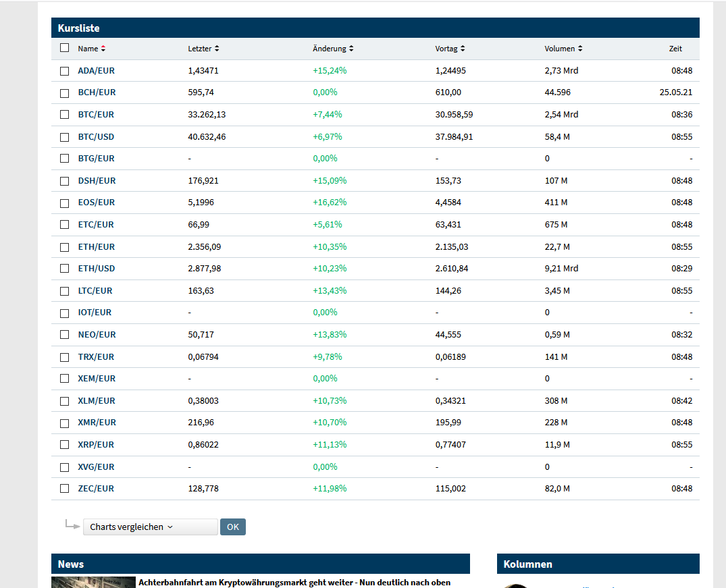Open the XEM/EUR link
726x588 pixels.
pos(97,379)
